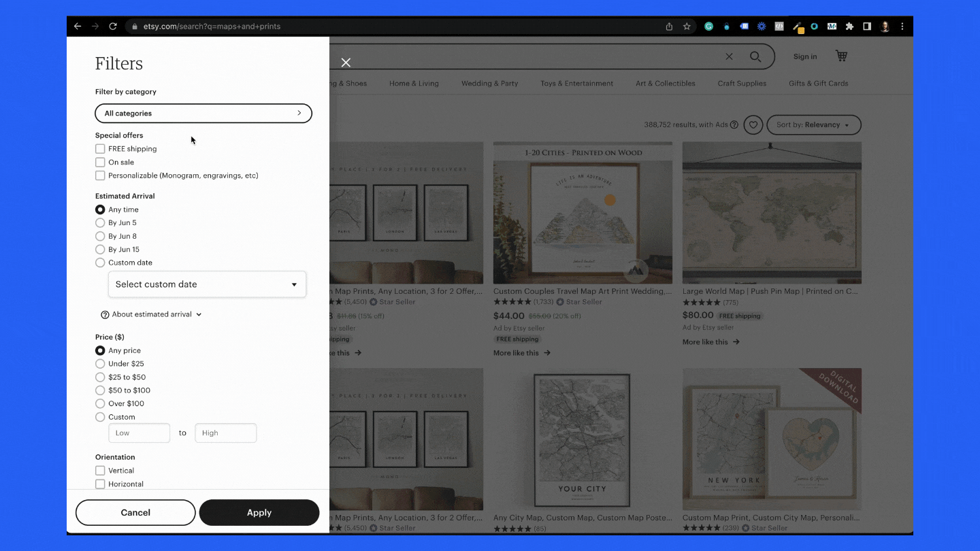Open the blue starburst extension
The width and height of the screenshot is (980, 551).
coord(762,27)
